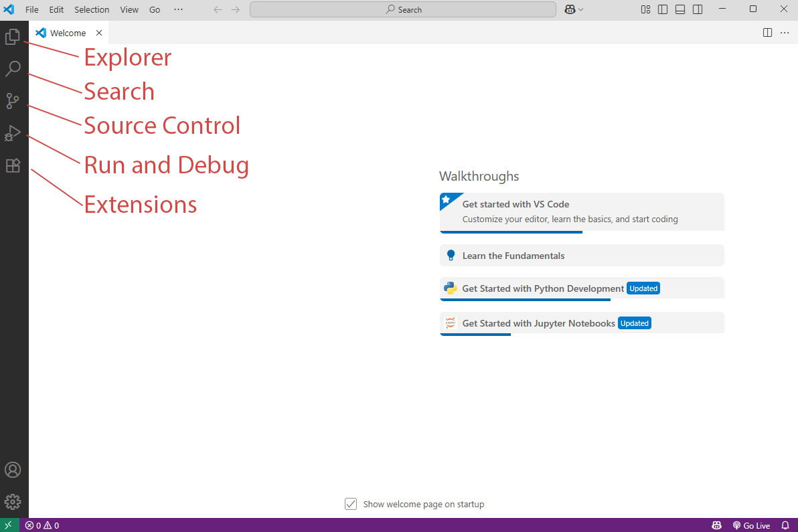Viewport: 798px width, 532px height.
Task: Expand the hidden menus ellipsis in menu bar
Action: (x=178, y=9)
